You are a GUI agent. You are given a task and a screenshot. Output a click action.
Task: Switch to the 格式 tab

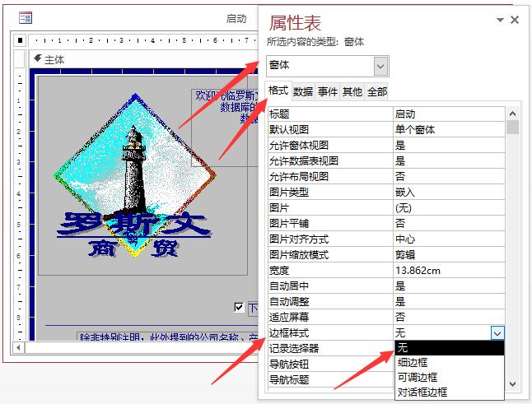[x=278, y=91]
